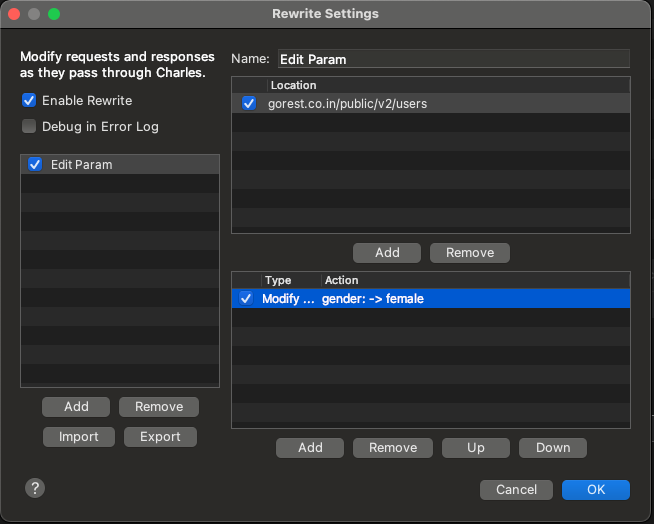Add a new rewrite set

tap(76, 407)
